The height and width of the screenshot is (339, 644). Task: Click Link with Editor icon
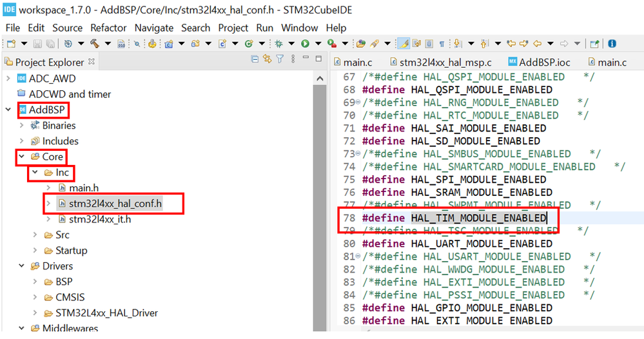click(267, 59)
